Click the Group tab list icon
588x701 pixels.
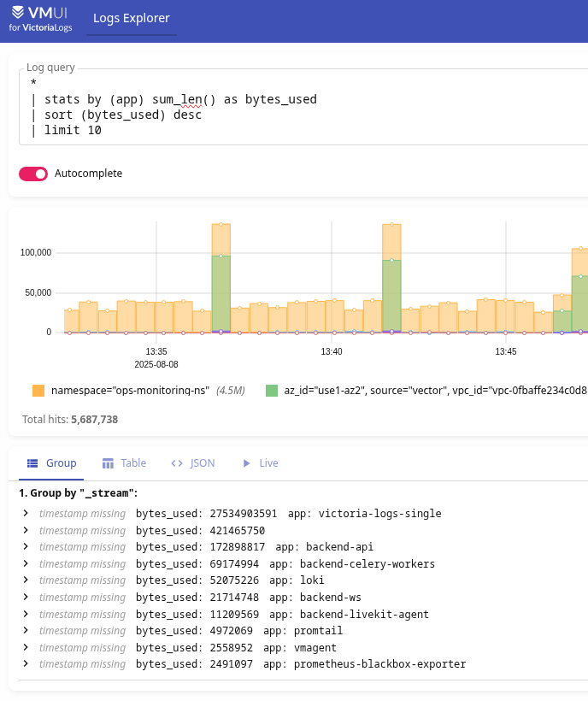32,463
